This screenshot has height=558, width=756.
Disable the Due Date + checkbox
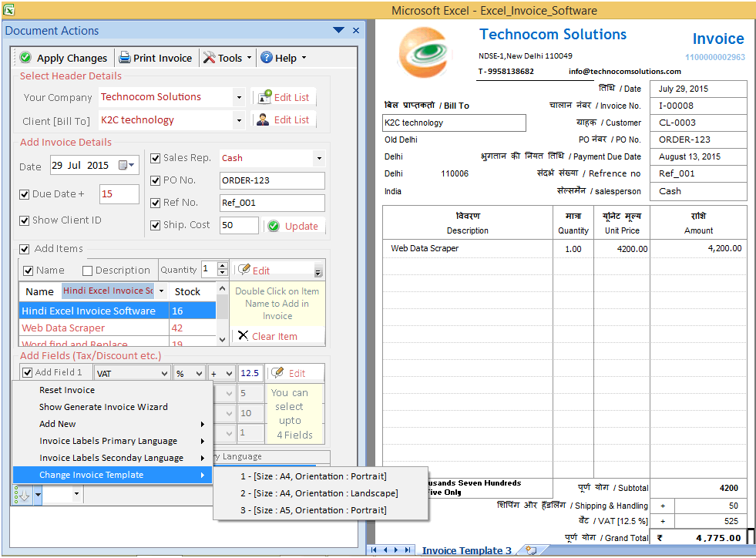pyautogui.click(x=25, y=194)
